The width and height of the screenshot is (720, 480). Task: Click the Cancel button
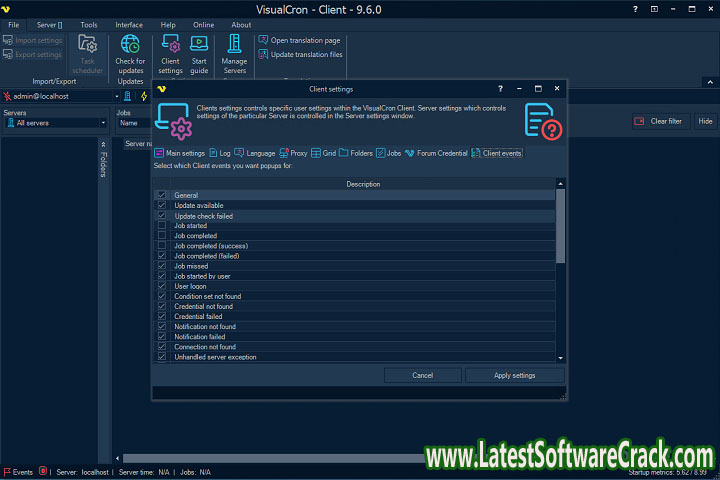pos(422,375)
